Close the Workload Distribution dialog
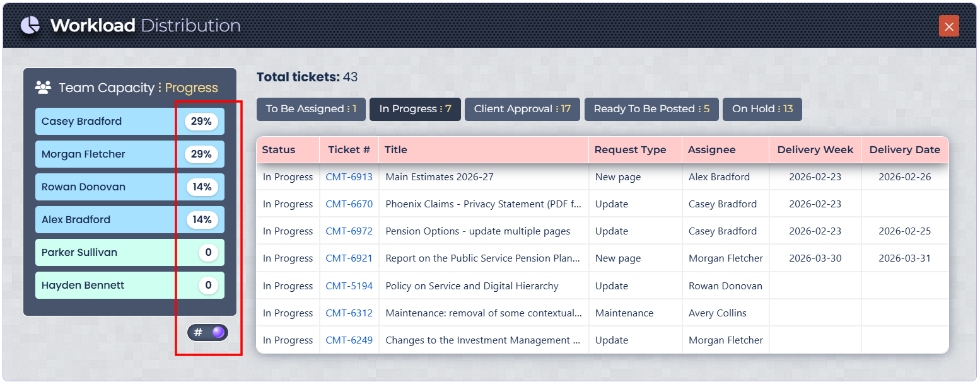Screen dimensions: 980x387 click(948, 26)
